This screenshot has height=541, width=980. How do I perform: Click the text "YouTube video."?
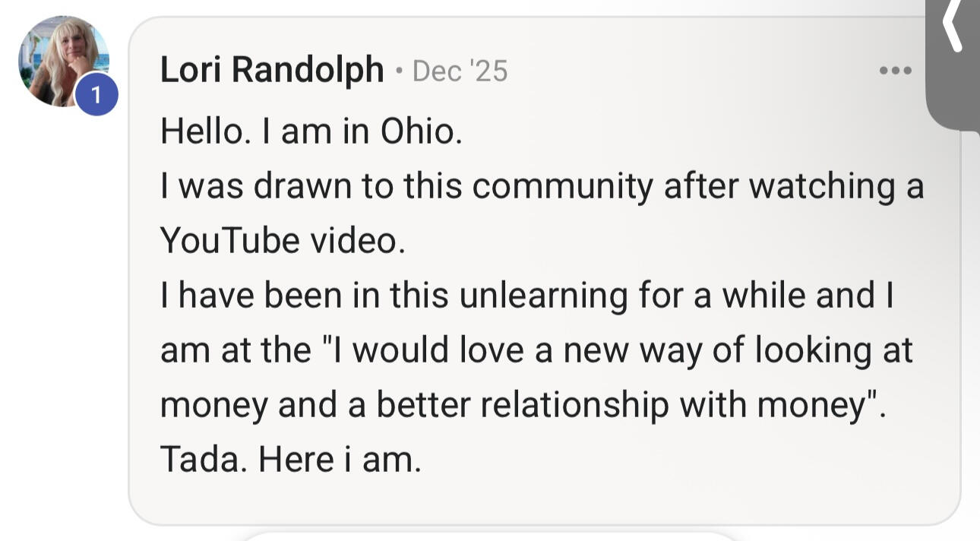click(279, 241)
